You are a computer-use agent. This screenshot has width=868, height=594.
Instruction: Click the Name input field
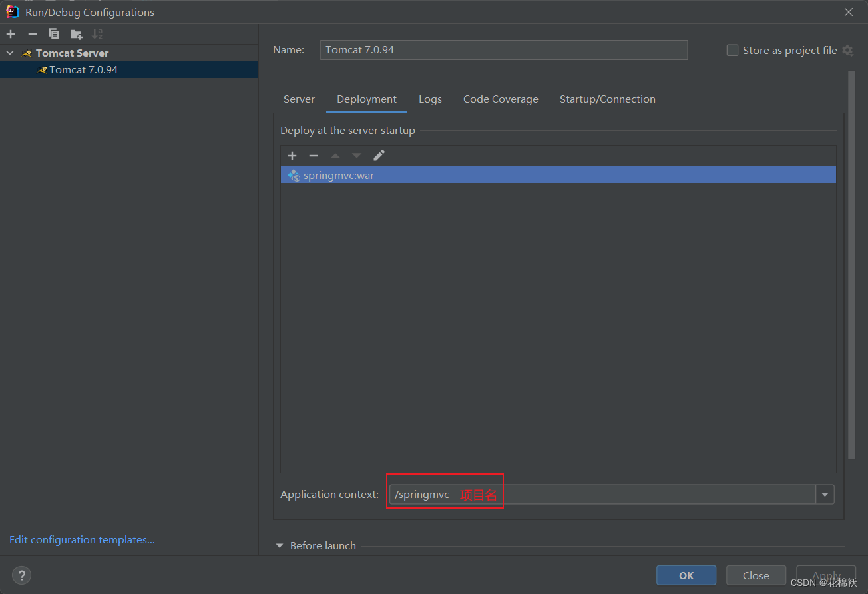[504, 50]
